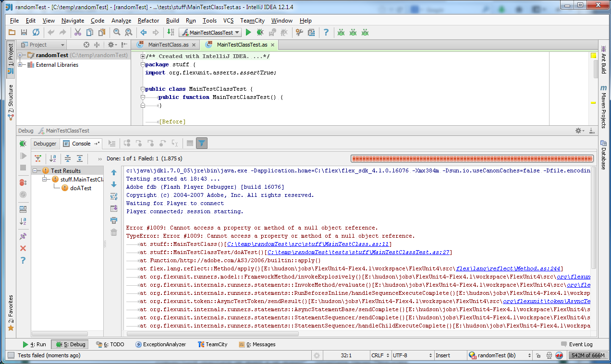Click the memory indicator 542M of 666M
The image size is (611, 364).
[x=587, y=355]
